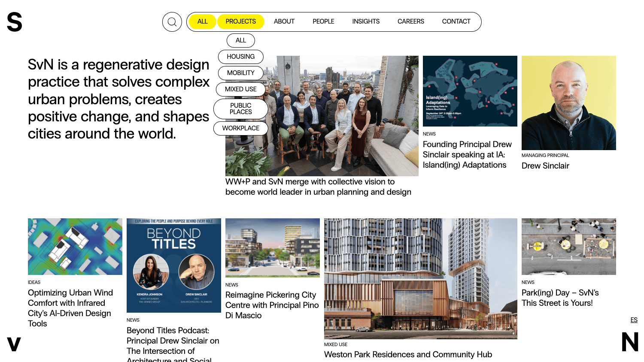Switch language using the ES link
644x362 pixels.
634,320
